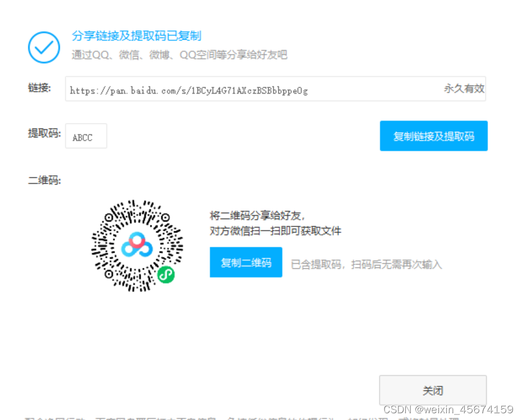Image resolution: width=522 pixels, height=420 pixels.
Task: Click the 对方微信扫一扫即可获取文件 text
Action: click(276, 231)
